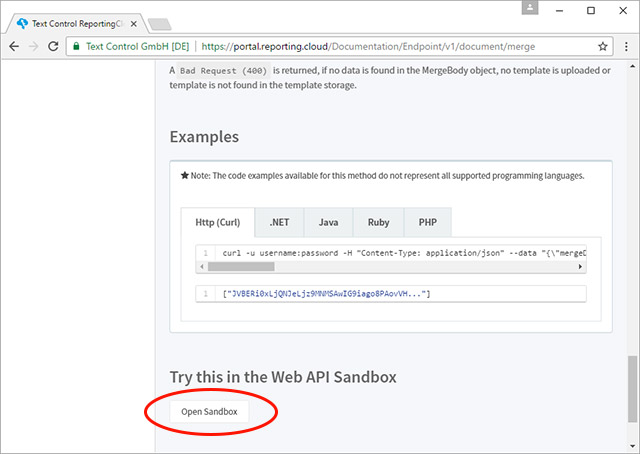Open a new browser tab
This screenshot has height=454, width=640.
pyautogui.click(x=160, y=24)
